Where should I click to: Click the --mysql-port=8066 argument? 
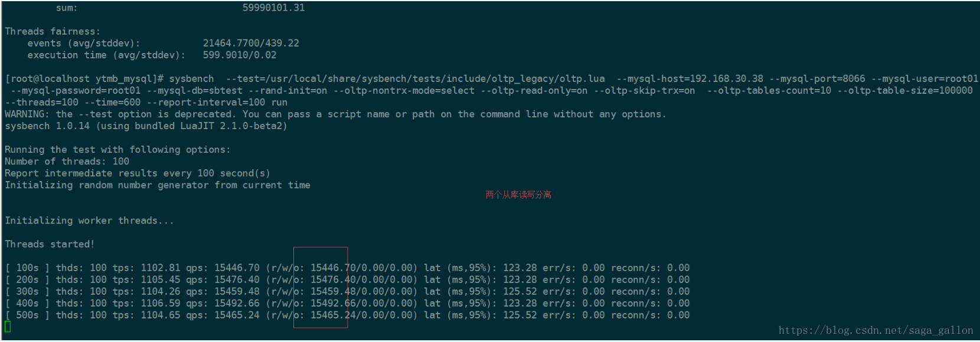click(x=818, y=78)
